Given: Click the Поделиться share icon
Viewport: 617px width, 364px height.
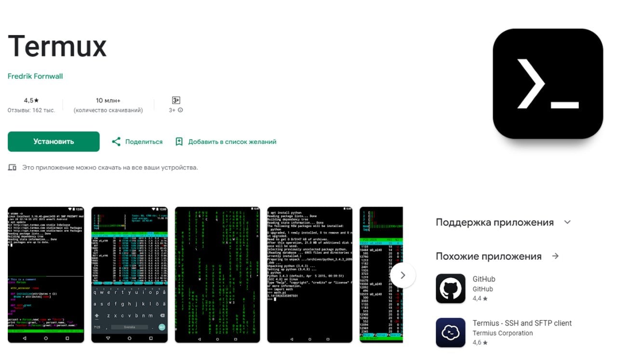Looking at the screenshot, I should (116, 141).
